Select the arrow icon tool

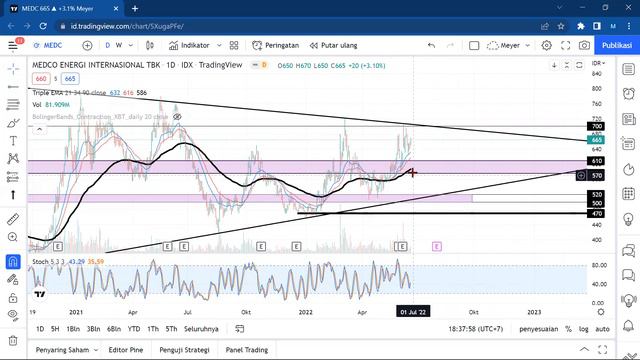pos(13,195)
